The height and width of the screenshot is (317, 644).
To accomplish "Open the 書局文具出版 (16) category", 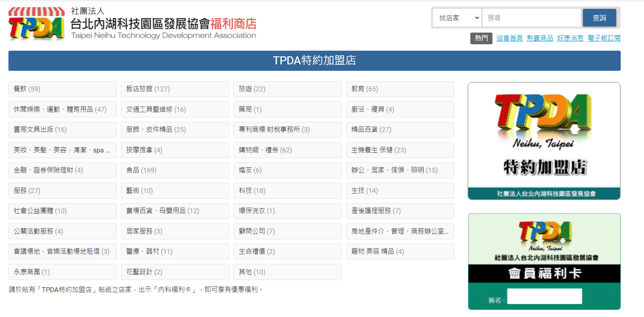I will pyautogui.click(x=62, y=130).
